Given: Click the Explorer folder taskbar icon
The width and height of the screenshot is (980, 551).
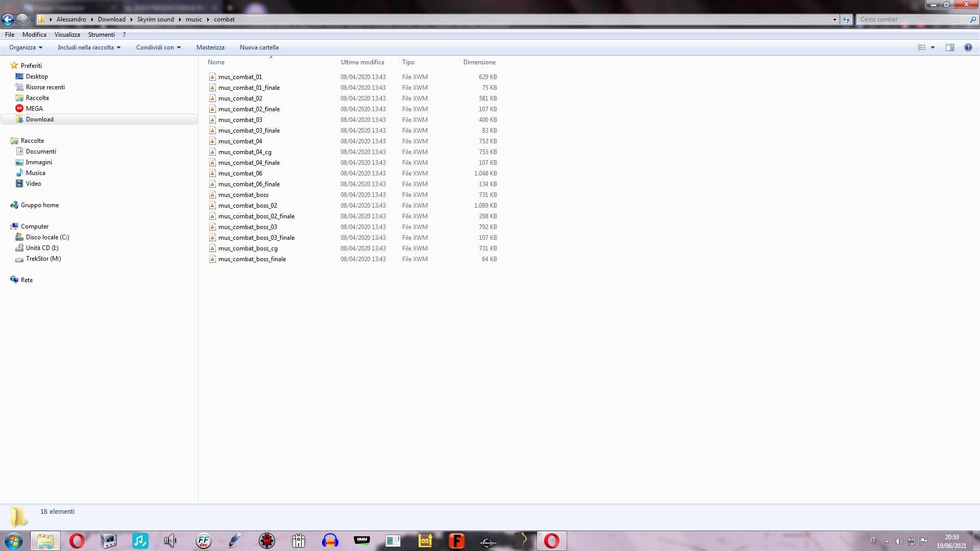Looking at the screenshot, I should (x=45, y=541).
